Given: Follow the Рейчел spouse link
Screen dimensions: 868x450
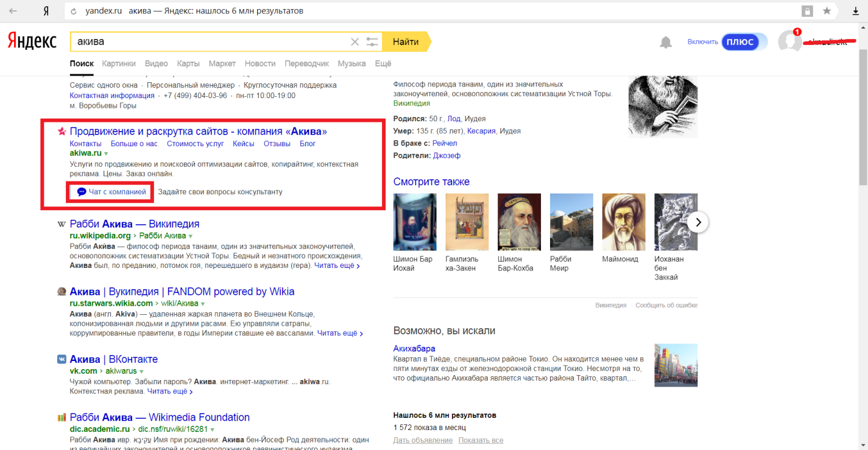Looking at the screenshot, I should point(445,143).
